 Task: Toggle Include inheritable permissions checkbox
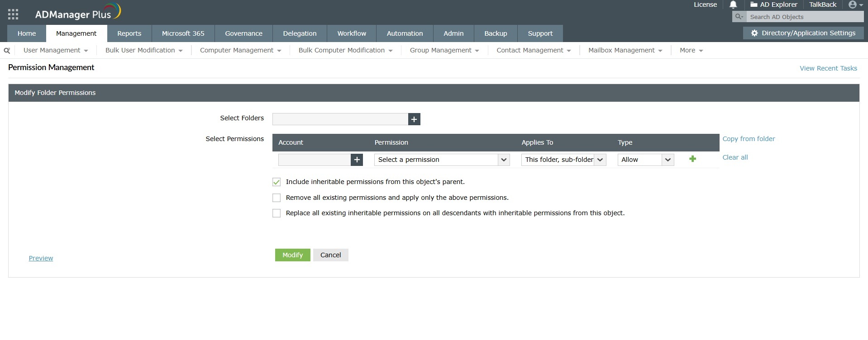coord(277,182)
